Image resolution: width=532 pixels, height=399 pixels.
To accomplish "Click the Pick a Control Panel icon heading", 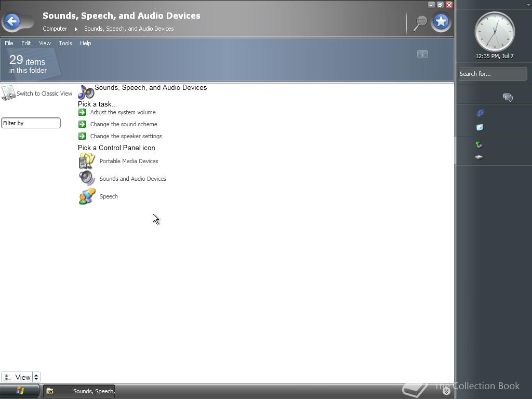I will (x=116, y=148).
